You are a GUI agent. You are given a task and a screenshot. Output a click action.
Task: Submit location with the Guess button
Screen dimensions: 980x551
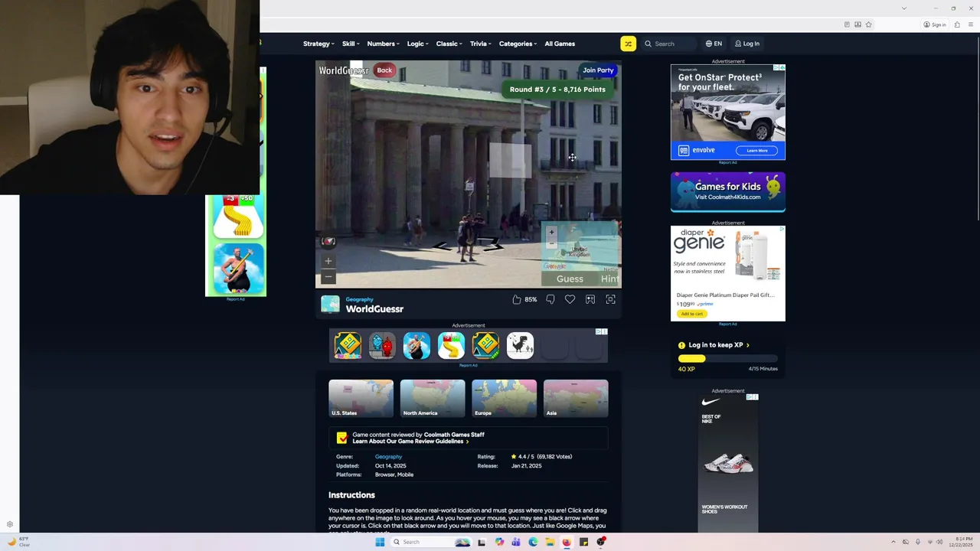point(570,279)
